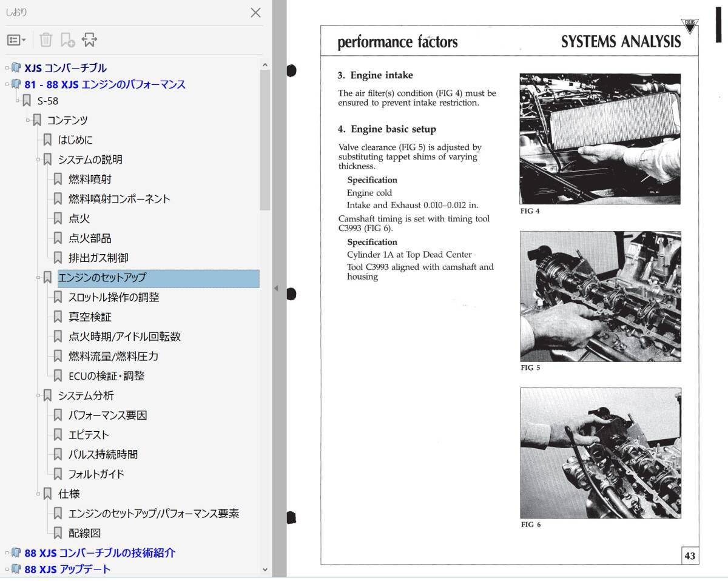Image resolution: width=728 pixels, height=581 pixels.
Task: Collapse the 81 - 88 XJS エンジンのパフォーマンス node
Action: pyautogui.click(x=7, y=84)
